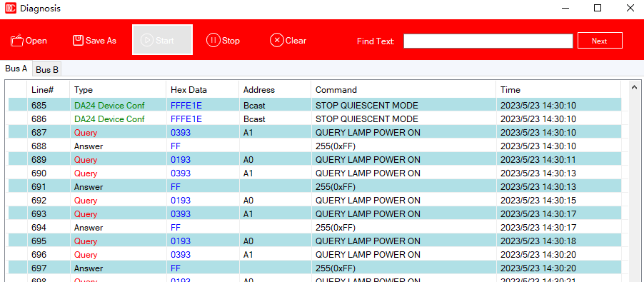Image resolution: width=644 pixels, height=282 pixels.
Task: Click the grayed Start play icon
Action: click(147, 40)
